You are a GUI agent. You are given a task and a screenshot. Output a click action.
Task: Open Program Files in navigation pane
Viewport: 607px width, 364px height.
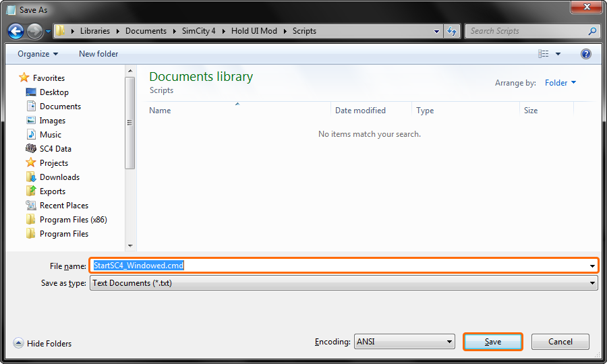pyautogui.click(x=64, y=234)
